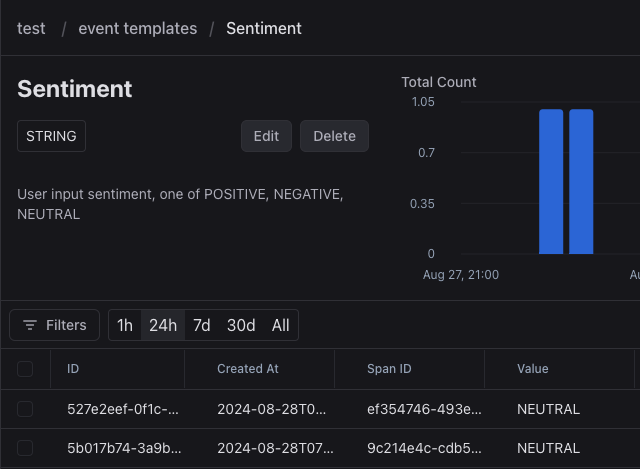
Task: Select the second blue bar in chart
Action: [x=581, y=181]
